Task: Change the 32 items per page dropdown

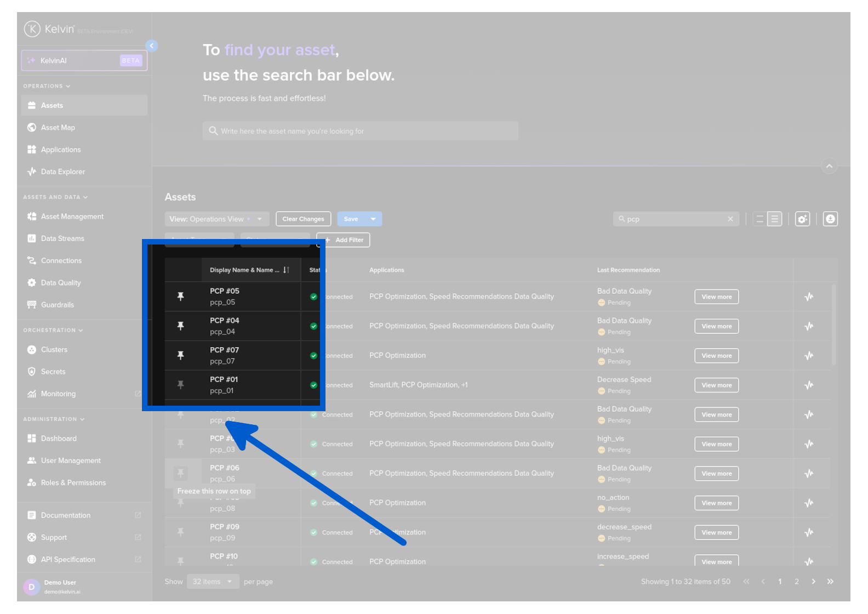Action: 213,582
